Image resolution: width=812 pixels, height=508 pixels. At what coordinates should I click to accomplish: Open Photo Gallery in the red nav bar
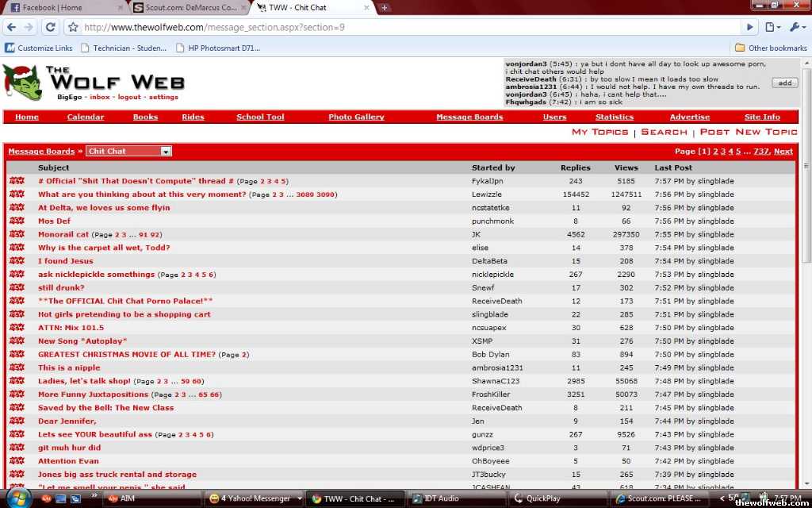pyautogui.click(x=356, y=117)
